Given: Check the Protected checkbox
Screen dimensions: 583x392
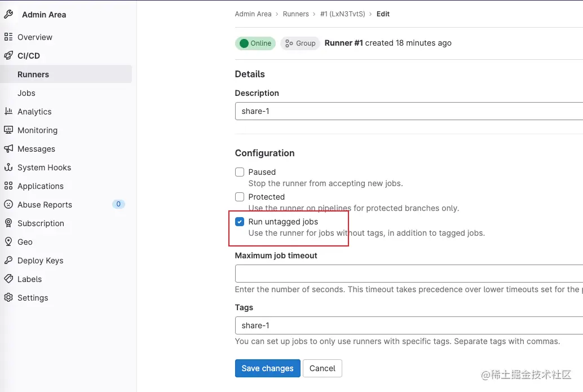Looking at the screenshot, I should pyautogui.click(x=240, y=197).
